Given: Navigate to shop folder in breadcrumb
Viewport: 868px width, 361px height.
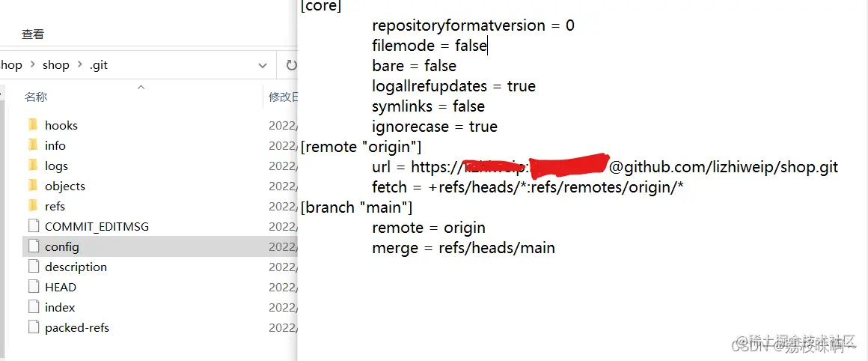Looking at the screenshot, I should pyautogui.click(x=56, y=65).
